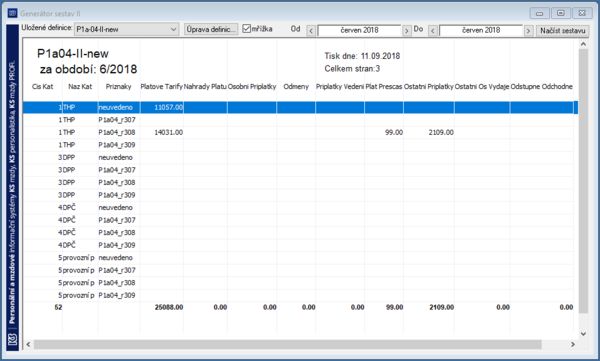The width and height of the screenshot is (600, 361).
Task: Click the total 52 cell
Action: [x=58, y=307]
